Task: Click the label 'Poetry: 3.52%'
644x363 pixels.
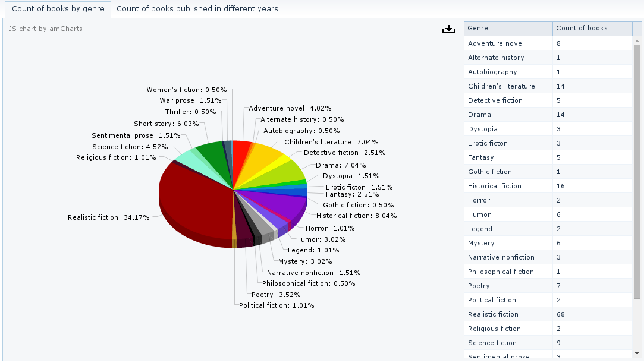Action: (x=276, y=295)
